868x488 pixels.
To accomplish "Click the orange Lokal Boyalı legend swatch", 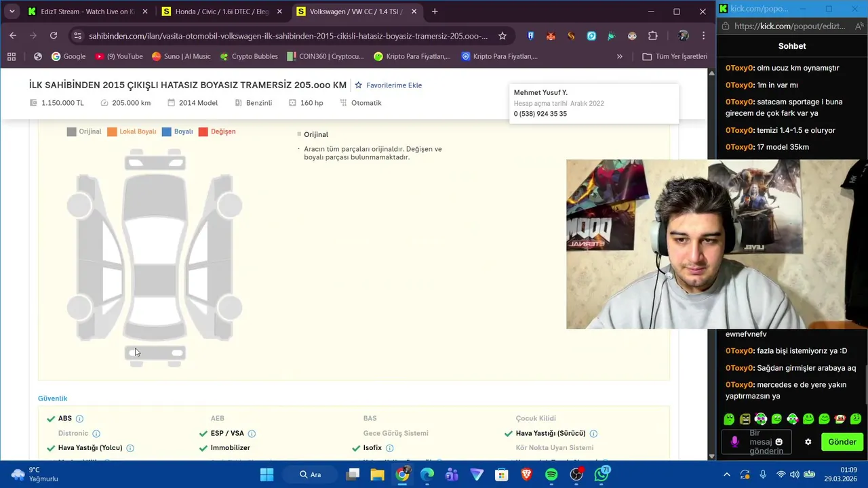I will [x=112, y=131].
